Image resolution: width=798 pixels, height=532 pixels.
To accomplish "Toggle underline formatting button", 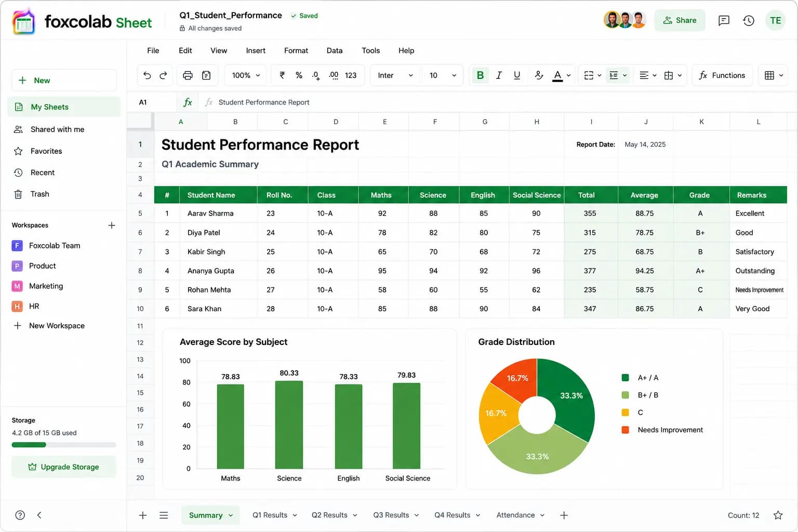I will (517, 75).
